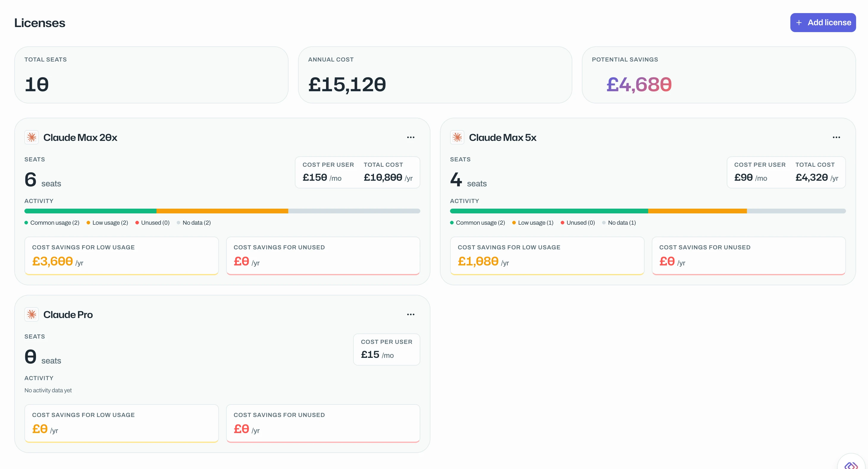Click No data (1) legend in Max 5x
868x469 pixels.
pos(619,223)
